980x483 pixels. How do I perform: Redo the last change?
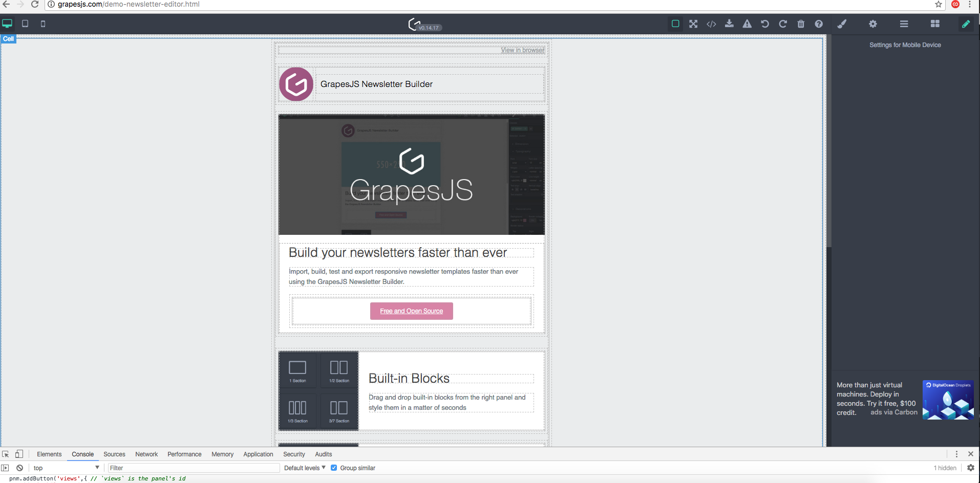click(783, 24)
